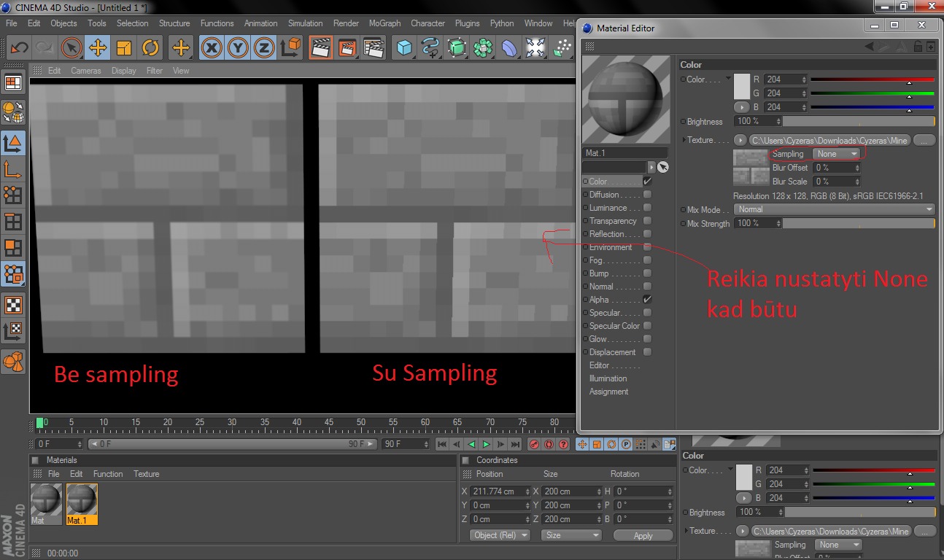Image resolution: width=944 pixels, height=560 pixels.
Task: Open the viewport Cameras menu
Action: (86, 71)
